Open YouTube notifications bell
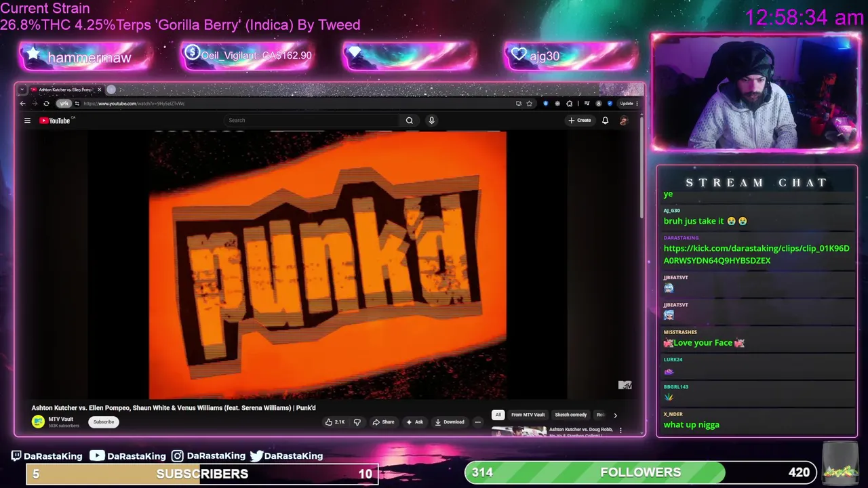The width and height of the screenshot is (868, 488). [x=605, y=121]
